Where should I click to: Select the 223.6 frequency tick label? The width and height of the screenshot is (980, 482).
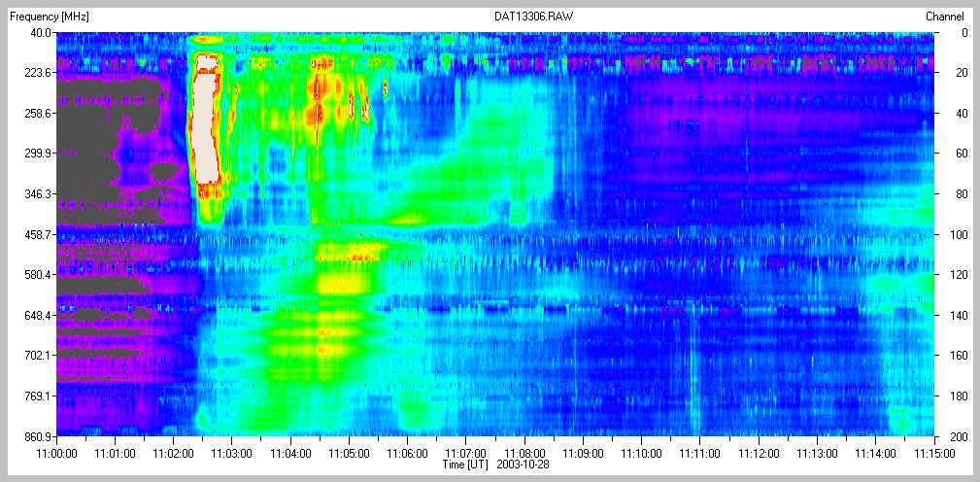pos(38,73)
